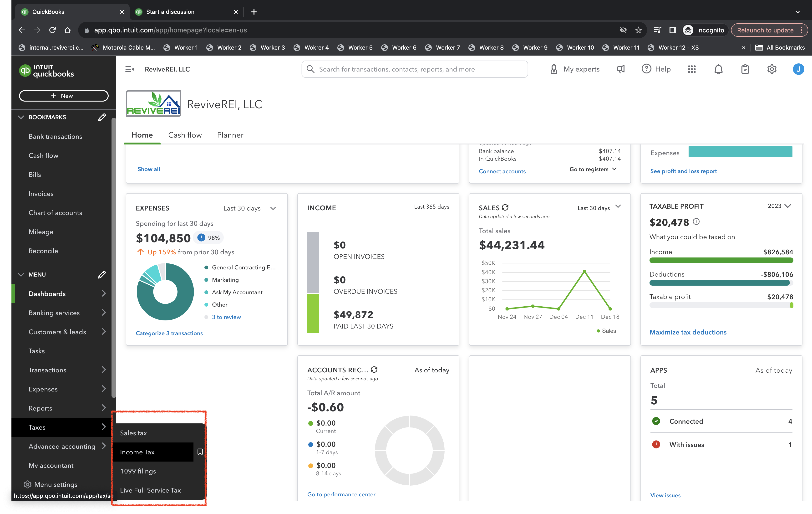The image size is (812, 514).
Task: Expand the Go to registers dropdown
Action: pyautogui.click(x=593, y=169)
